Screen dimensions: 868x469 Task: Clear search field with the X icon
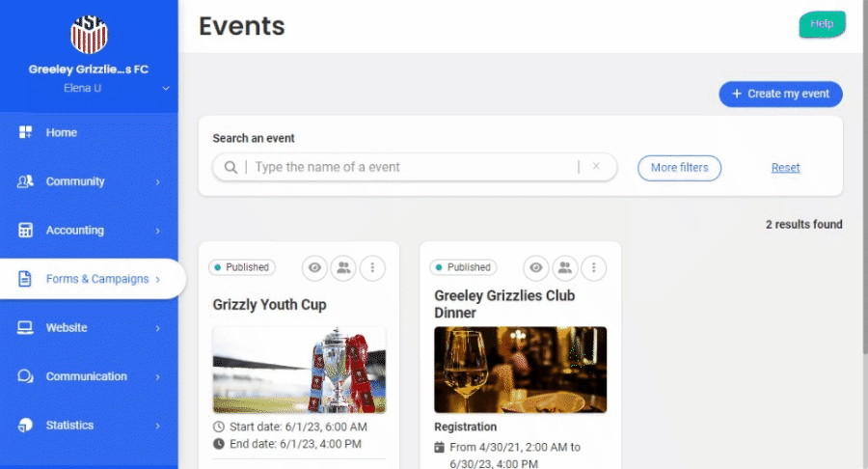pos(596,167)
